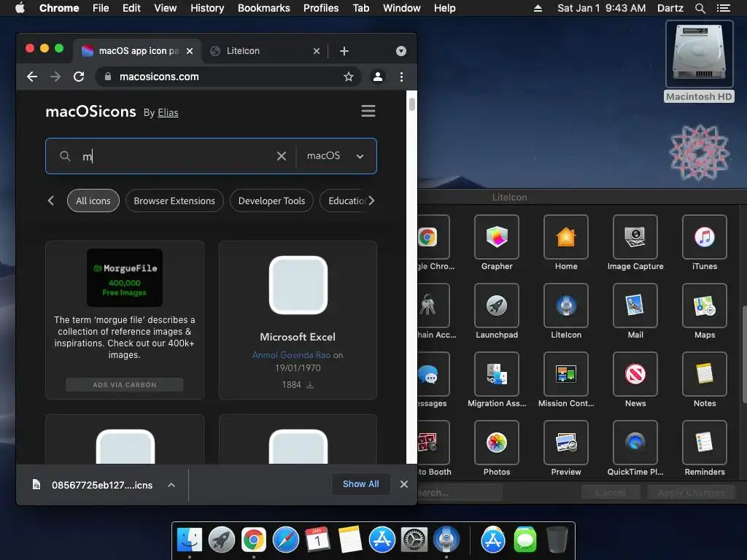Open Chrome tab search dropdown arrow
This screenshot has width=747, height=560.
click(x=401, y=51)
